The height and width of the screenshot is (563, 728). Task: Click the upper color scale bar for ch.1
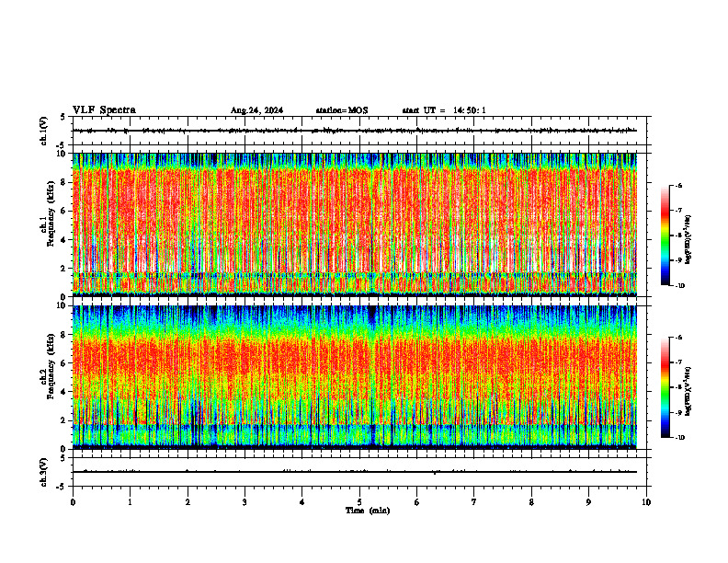665,236
